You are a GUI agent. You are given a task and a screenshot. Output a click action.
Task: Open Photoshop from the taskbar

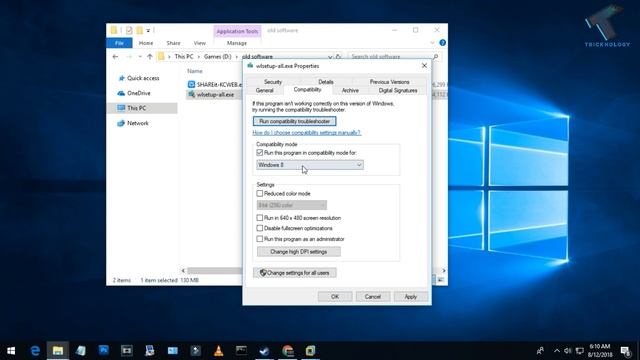click(104, 350)
